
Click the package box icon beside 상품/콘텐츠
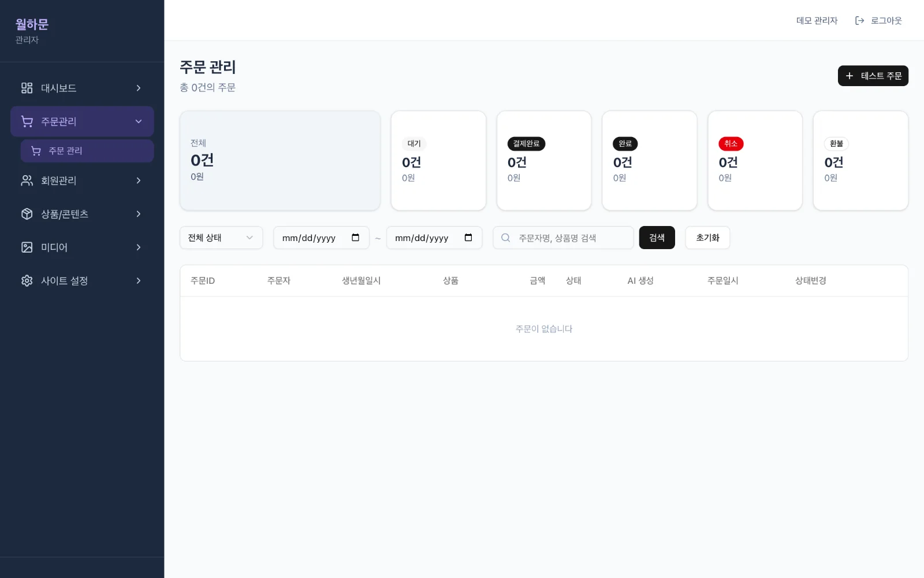pos(27,214)
